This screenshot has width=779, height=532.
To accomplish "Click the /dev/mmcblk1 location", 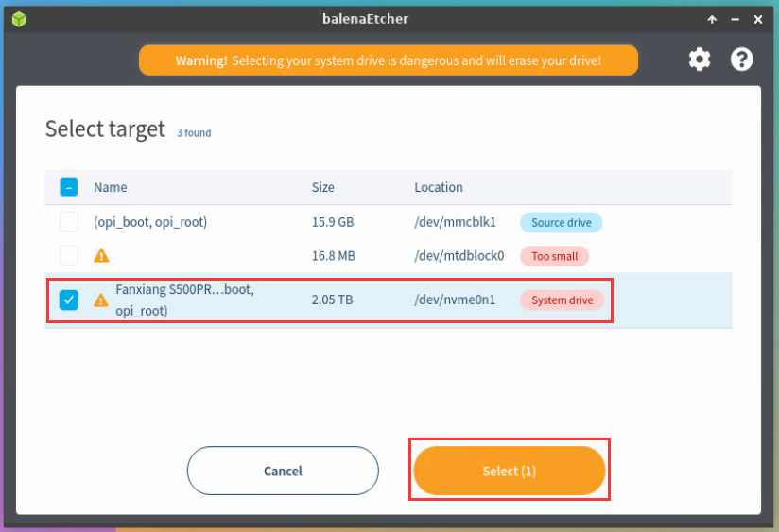I will coord(455,222).
